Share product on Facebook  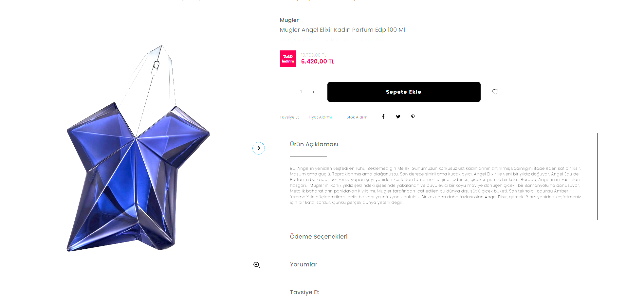point(383,117)
